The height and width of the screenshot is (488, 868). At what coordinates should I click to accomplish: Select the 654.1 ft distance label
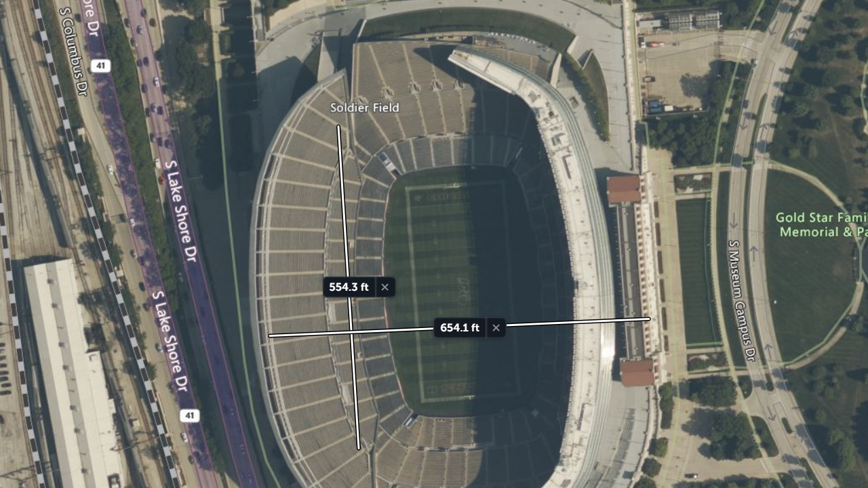click(x=460, y=328)
